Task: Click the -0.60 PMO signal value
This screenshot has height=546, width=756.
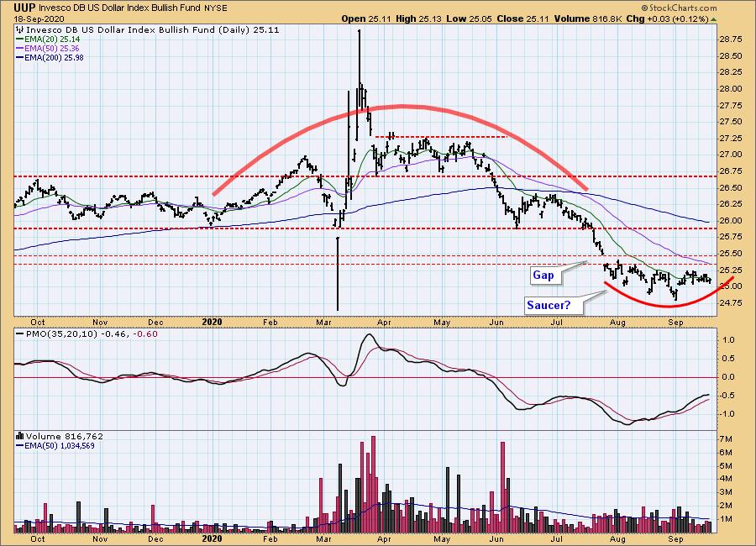Action: click(145, 333)
